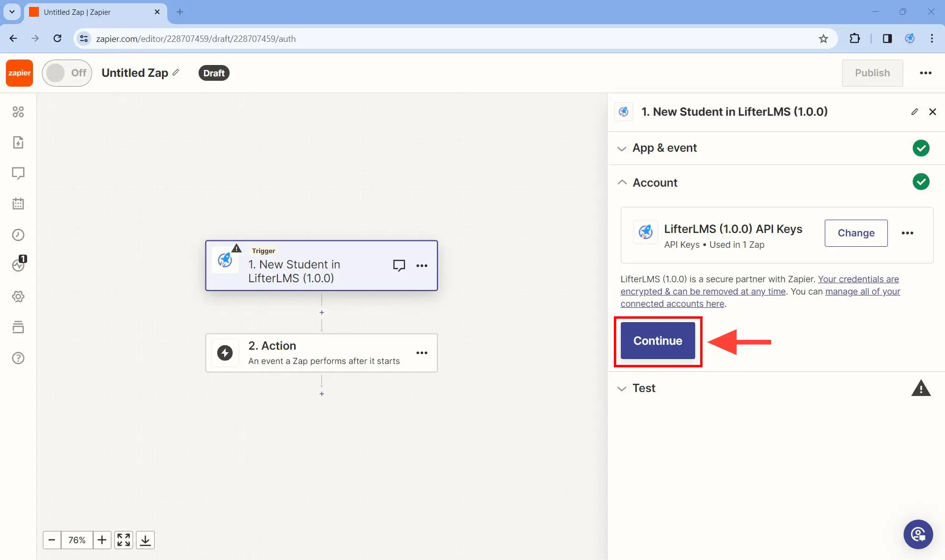The width and height of the screenshot is (945, 560).
Task: Open the account connection three-dot menu
Action: (x=908, y=233)
